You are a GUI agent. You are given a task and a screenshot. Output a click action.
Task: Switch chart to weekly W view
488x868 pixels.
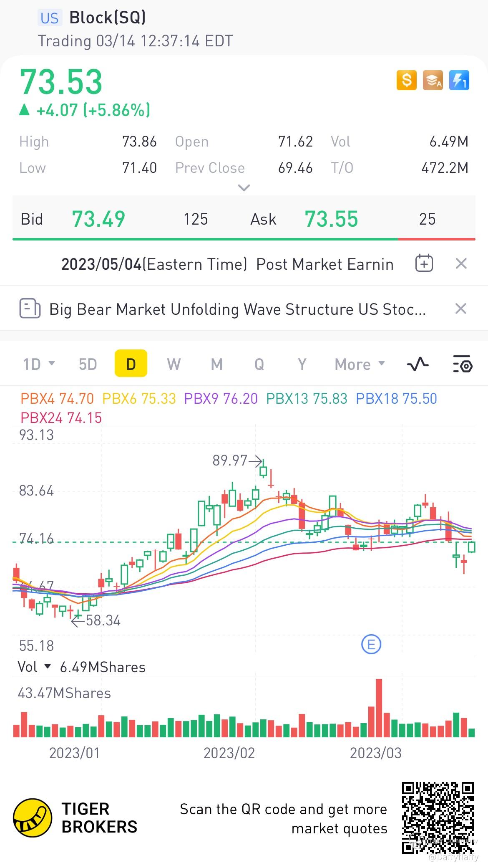coord(174,364)
